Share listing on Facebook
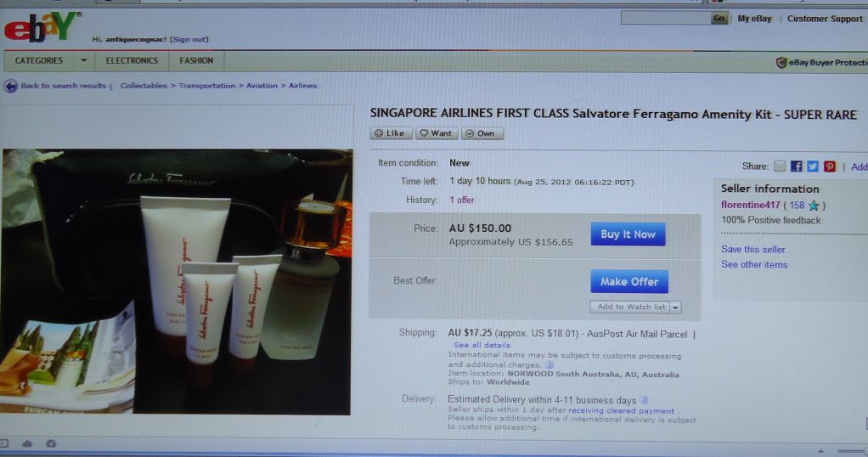The height and width of the screenshot is (457, 868). [796, 166]
